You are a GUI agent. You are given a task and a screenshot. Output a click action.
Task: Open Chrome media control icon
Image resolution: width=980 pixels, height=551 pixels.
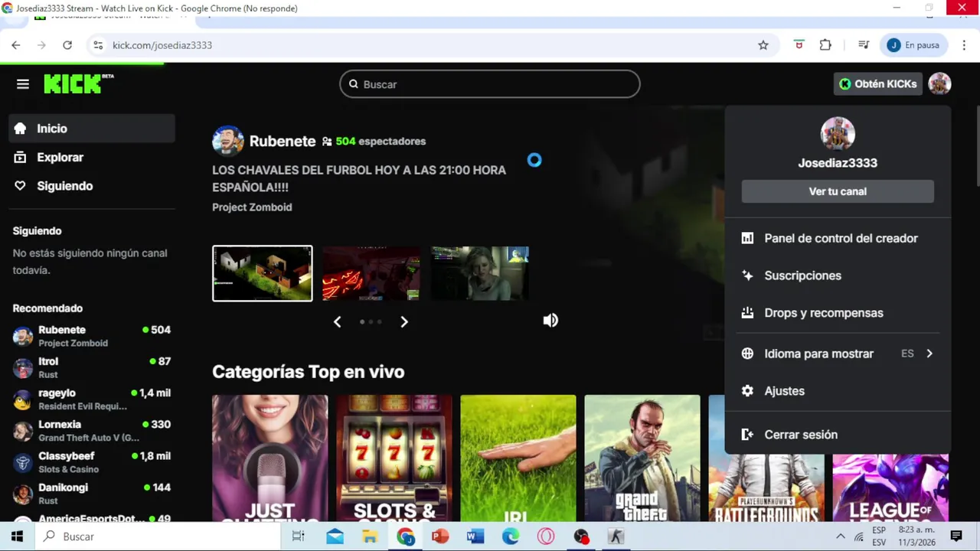864,45
